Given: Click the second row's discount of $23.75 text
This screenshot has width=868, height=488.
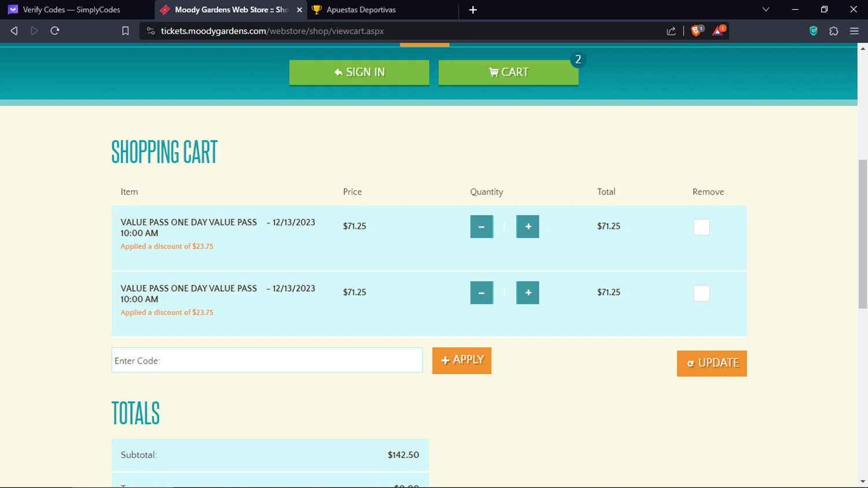Looking at the screenshot, I should click(167, 312).
